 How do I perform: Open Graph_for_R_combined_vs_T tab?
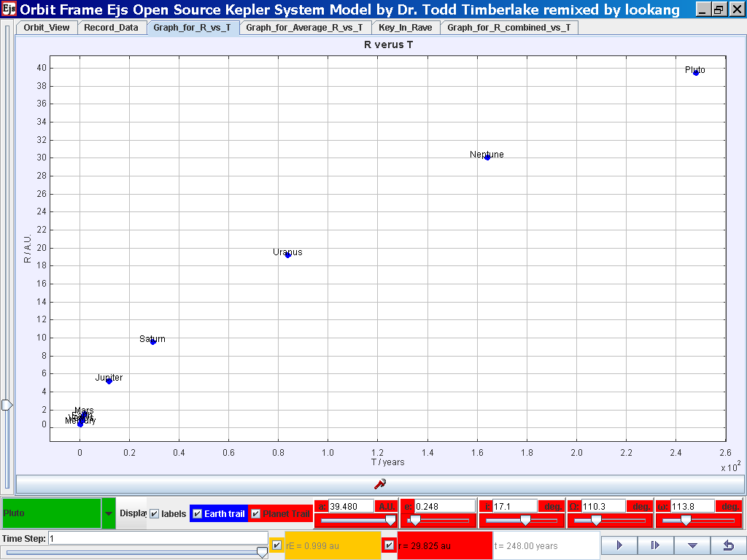[x=508, y=28]
